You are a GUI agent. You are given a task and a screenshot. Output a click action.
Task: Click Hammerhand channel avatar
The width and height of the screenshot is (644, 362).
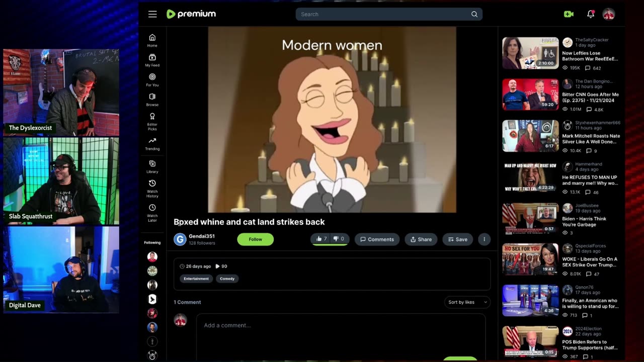pyautogui.click(x=568, y=166)
